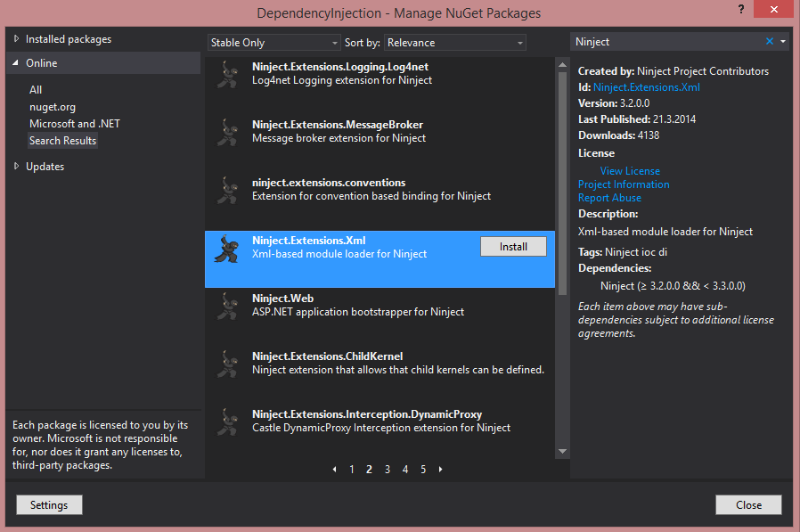The width and height of the screenshot is (800, 532).
Task: Go to results page 1
Action: point(352,470)
